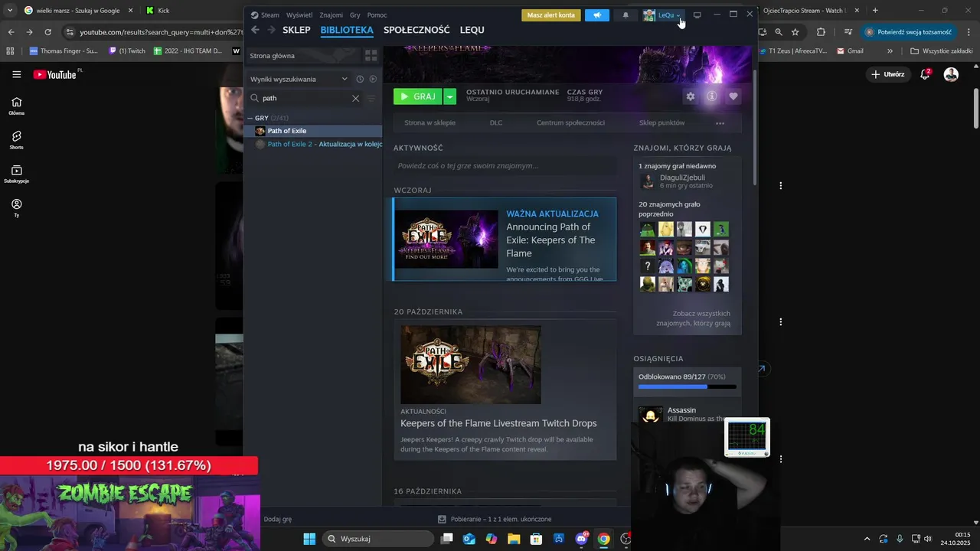This screenshot has width=980, height=551.
Task: Open the Pomoc menu
Action: [x=377, y=15]
